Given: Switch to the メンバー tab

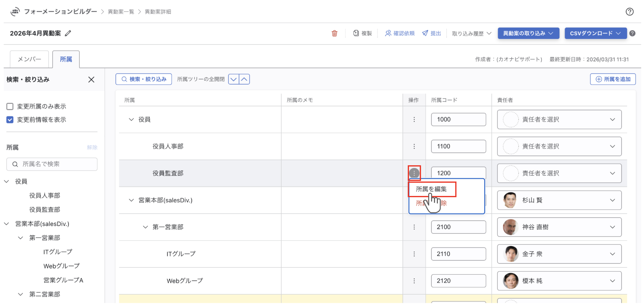Looking at the screenshot, I should click(29, 59).
